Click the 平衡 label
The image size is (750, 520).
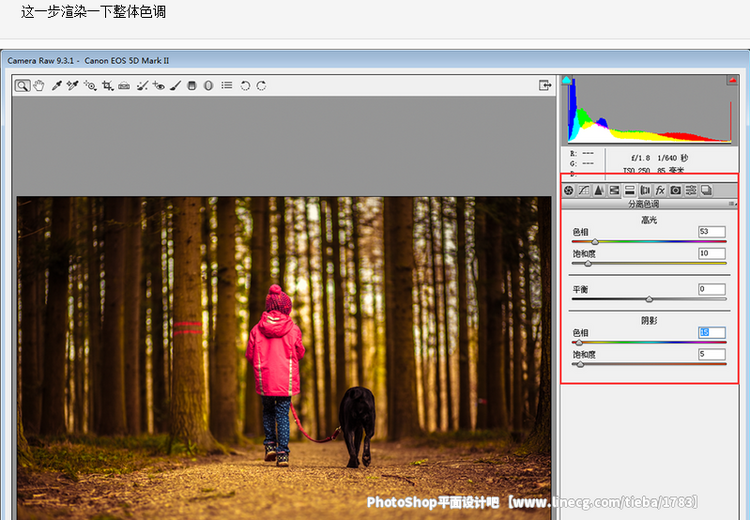[x=580, y=289]
